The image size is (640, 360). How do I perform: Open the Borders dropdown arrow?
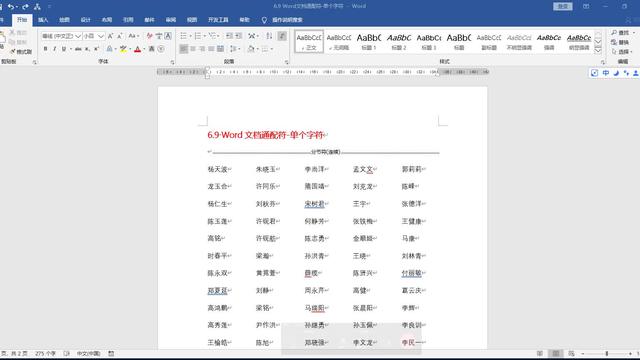pos(272,49)
